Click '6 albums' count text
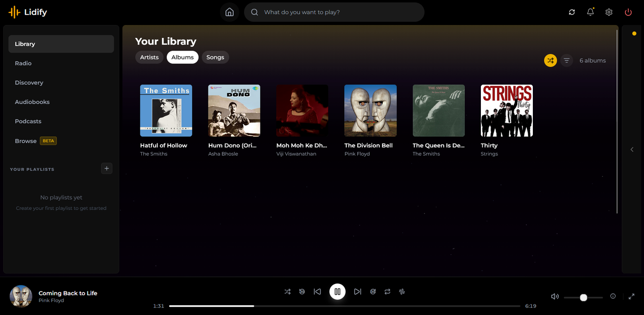 593,61
